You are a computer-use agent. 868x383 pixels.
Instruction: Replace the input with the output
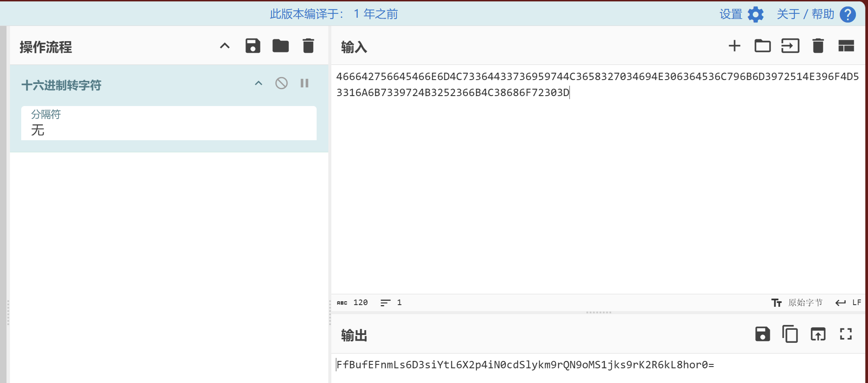tap(818, 334)
